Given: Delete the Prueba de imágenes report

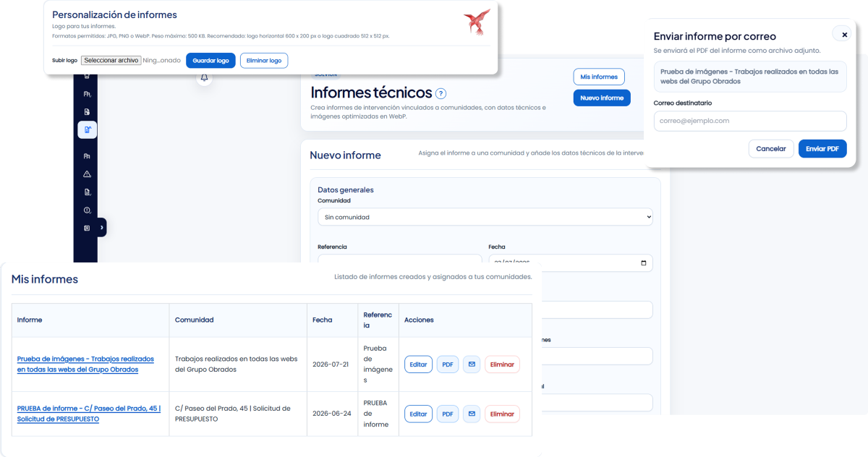Looking at the screenshot, I should [502, 364].
